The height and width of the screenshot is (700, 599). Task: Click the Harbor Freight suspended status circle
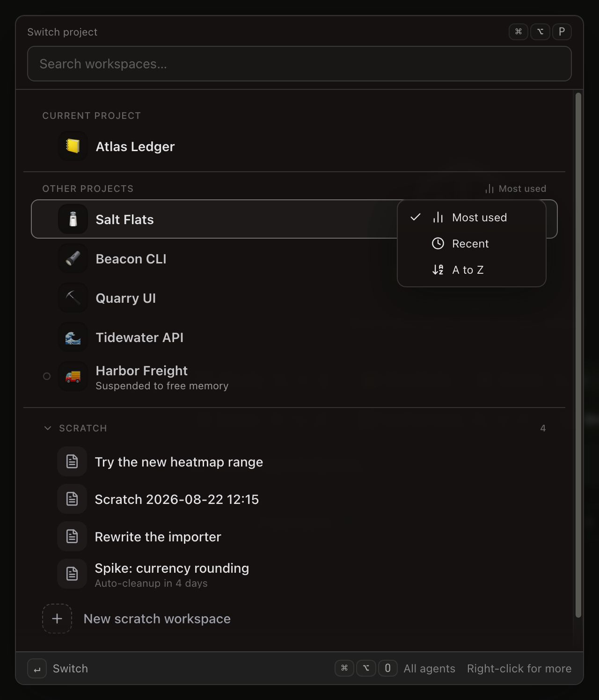coord(47,376)
